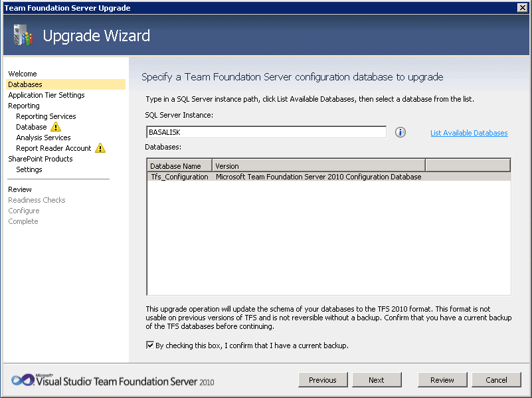Click the Version column header
The image size is (532, 398).
click(x=319, y=165)
